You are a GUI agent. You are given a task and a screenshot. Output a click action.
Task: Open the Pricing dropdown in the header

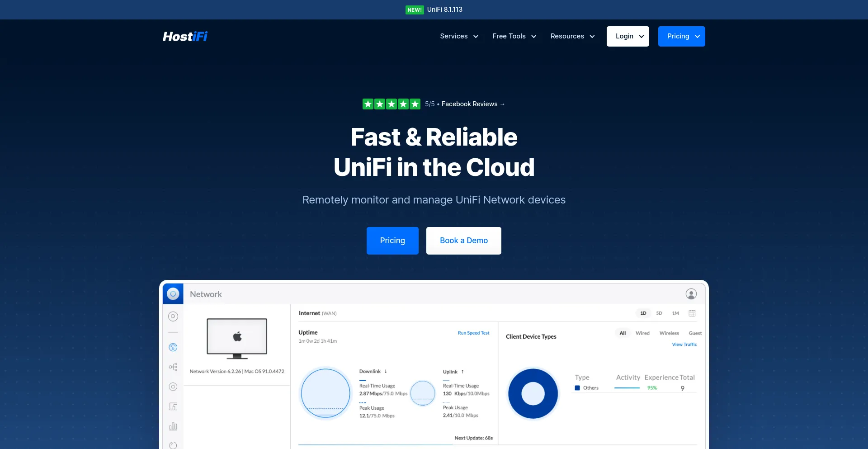(682, 36)
